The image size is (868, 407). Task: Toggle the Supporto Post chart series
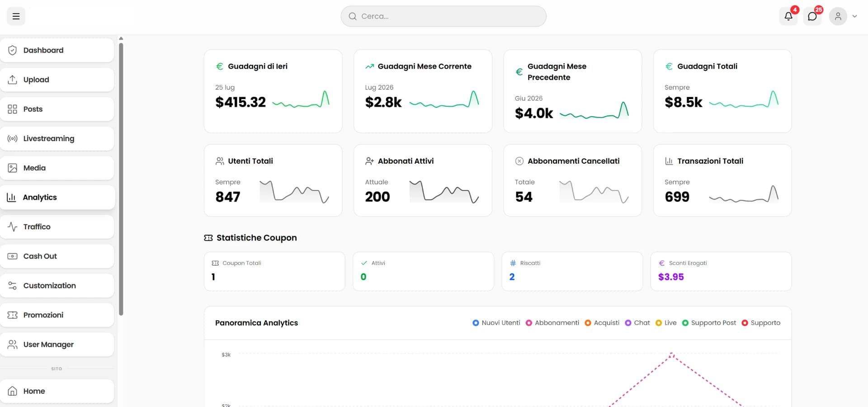tap(709, 323)
